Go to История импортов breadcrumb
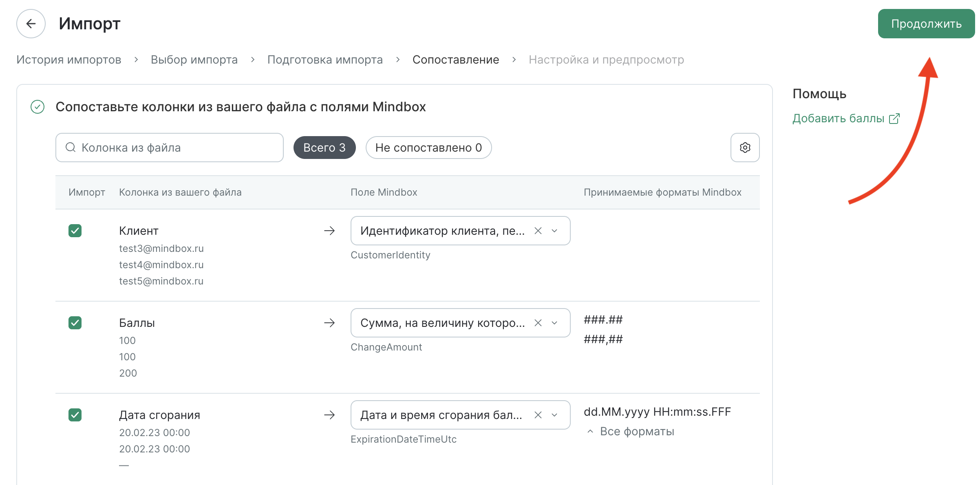Screen dimensions: 980x485 pyautogui.click(x=69, y=60)
